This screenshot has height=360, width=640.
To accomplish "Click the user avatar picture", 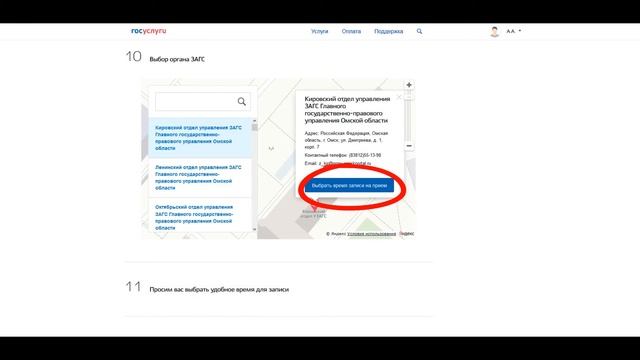I will [494, 31].
